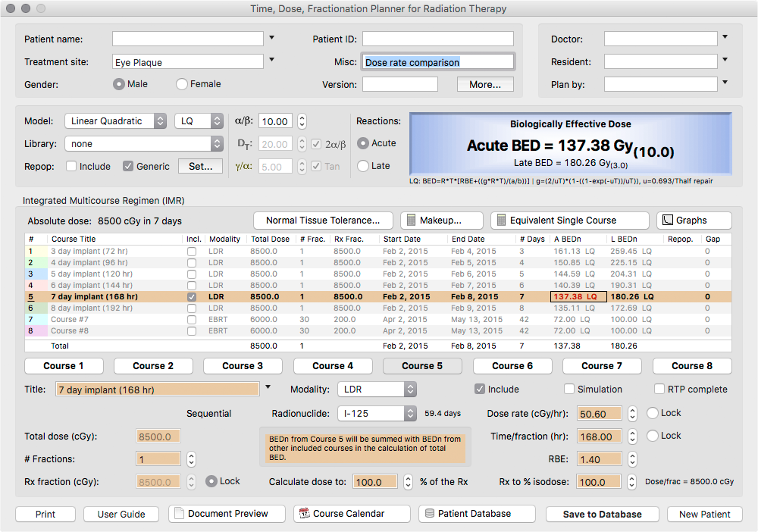Open the Modality LDR dropdown

point(377,390)
